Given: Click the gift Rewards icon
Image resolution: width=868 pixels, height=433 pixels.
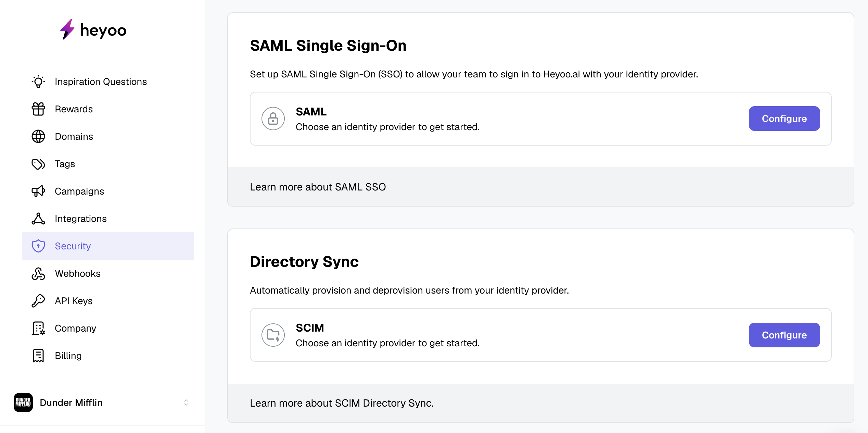Looking at the screenshot, I should pos(38,109).
